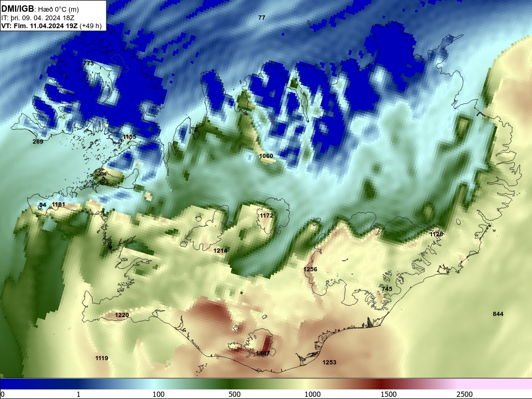Click the 1500 tick on the color scale
The image size is (532, 399).
click(388, 394)
